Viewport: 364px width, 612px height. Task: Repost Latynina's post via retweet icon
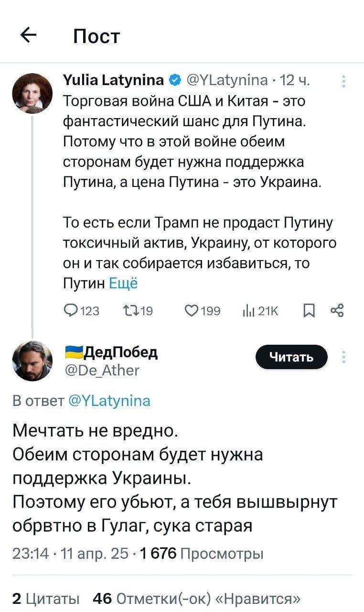(x=130, y=311)
